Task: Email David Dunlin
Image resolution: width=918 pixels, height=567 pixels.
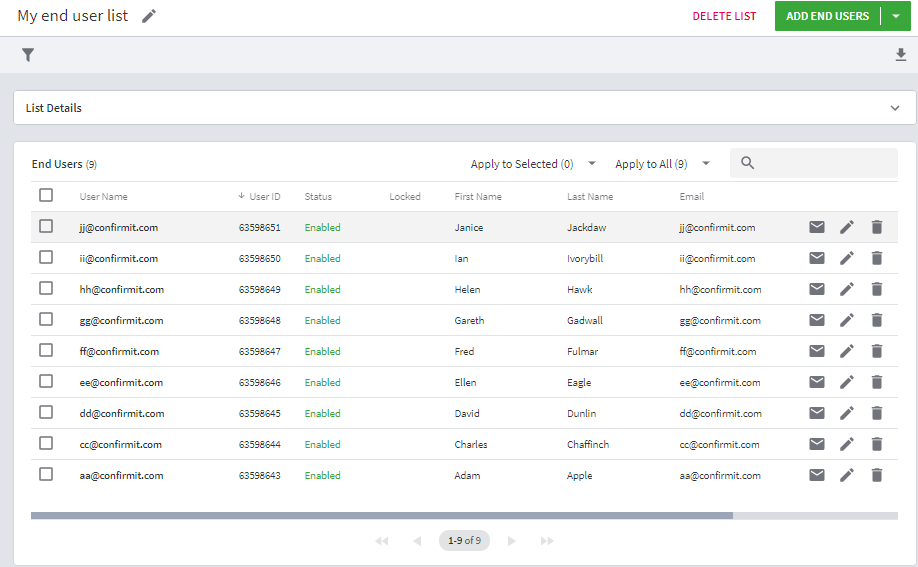Action: coord(817,413)
